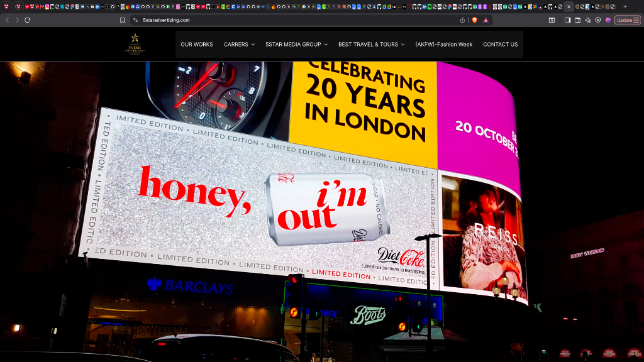Open the profile avatar menu
The width and height of the screenshot is (644, 362).
tap(608, 20)
